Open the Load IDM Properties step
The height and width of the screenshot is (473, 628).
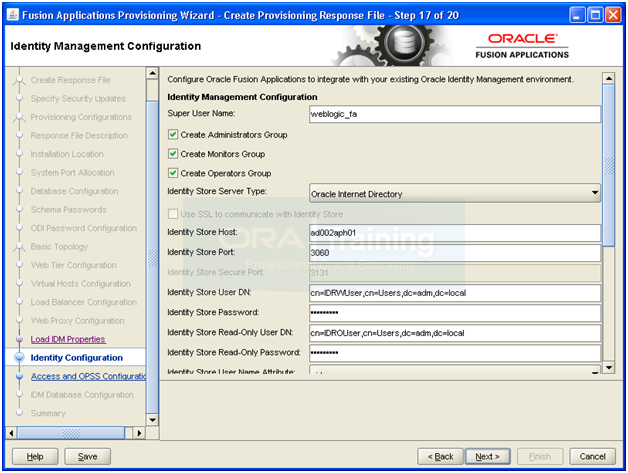[x=68, y=339]
